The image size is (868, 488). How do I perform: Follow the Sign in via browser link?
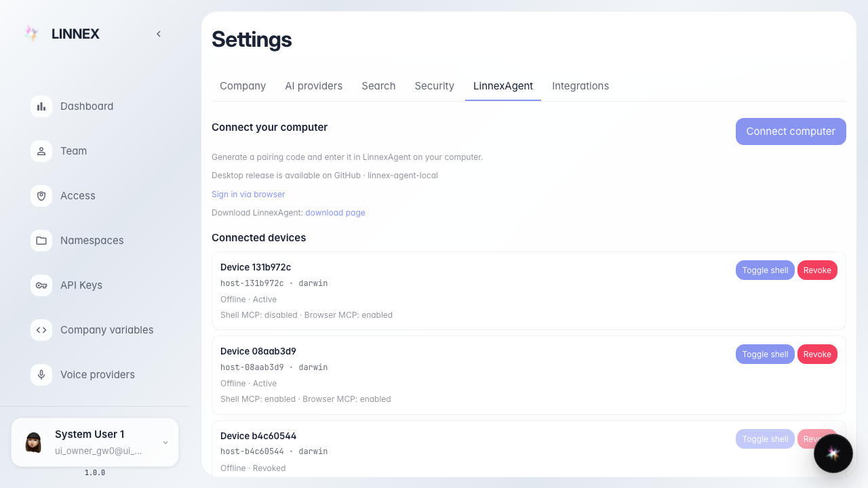[248, 195]
